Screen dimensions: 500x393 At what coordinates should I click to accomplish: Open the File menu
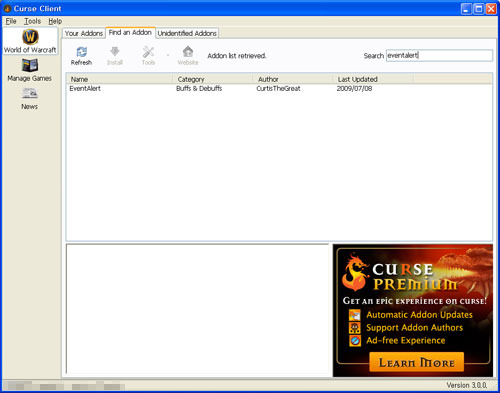(11, 21)
